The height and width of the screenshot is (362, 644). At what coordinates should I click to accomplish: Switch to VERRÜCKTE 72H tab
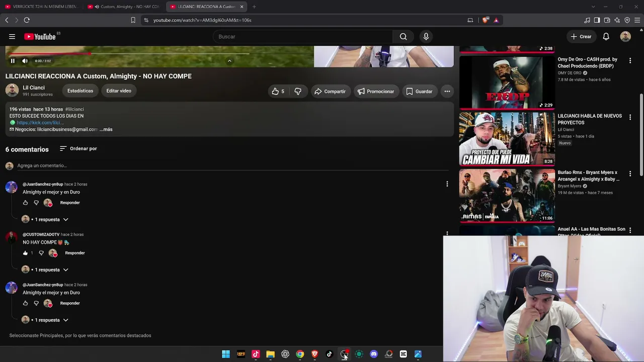pyautogui.click(x=42, y=7)
